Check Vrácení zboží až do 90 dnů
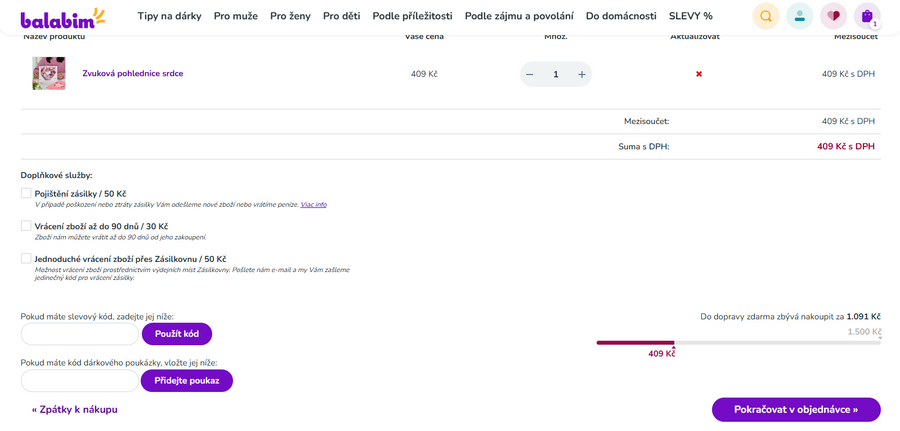This screenshot has width=900, height=431. 26,226
